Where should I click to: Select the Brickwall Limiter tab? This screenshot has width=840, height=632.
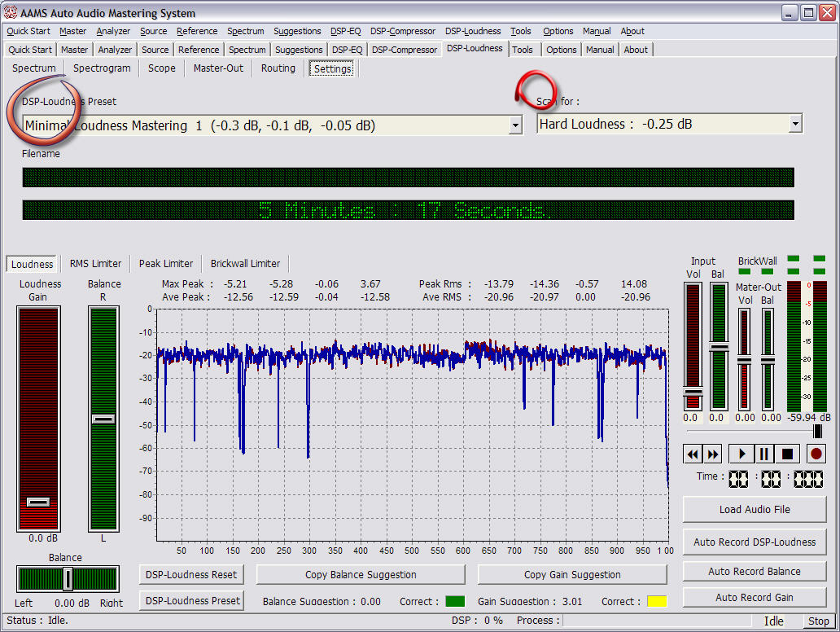245,264
